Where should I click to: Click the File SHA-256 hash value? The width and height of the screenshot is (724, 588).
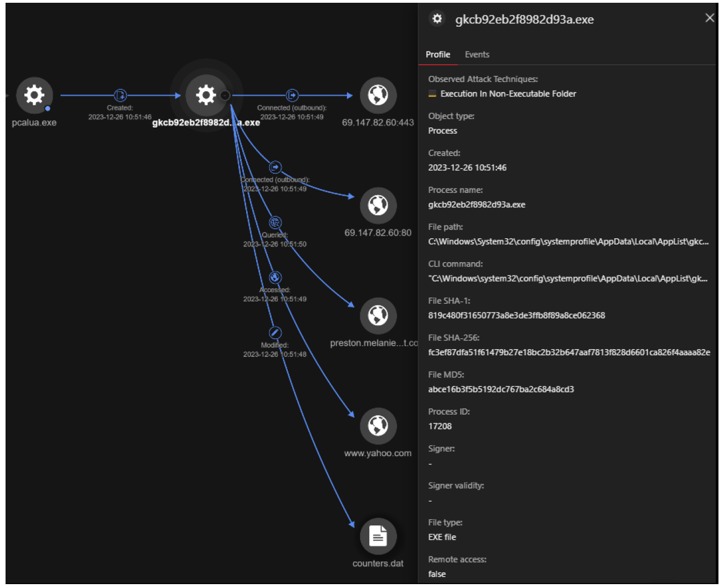coord(569,352)
